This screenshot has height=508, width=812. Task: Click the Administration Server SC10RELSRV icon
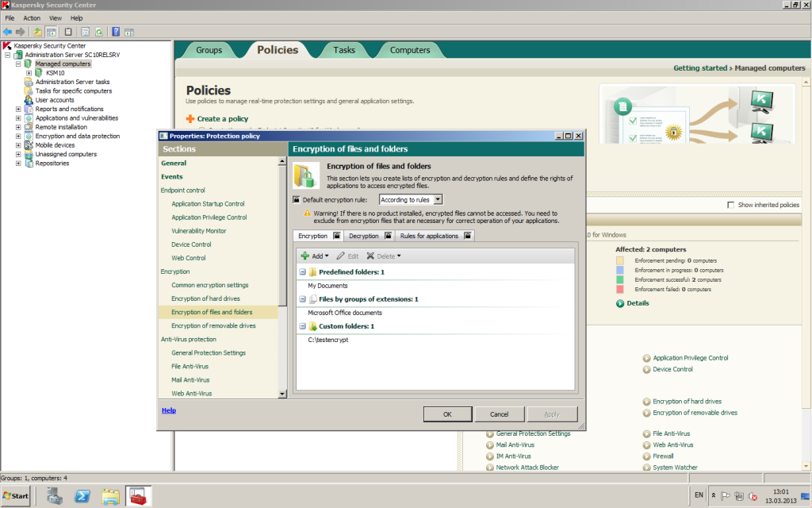point(18,55)
